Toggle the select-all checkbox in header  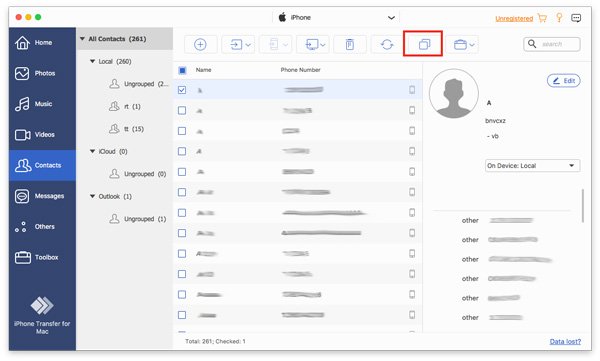pos(183,70)
